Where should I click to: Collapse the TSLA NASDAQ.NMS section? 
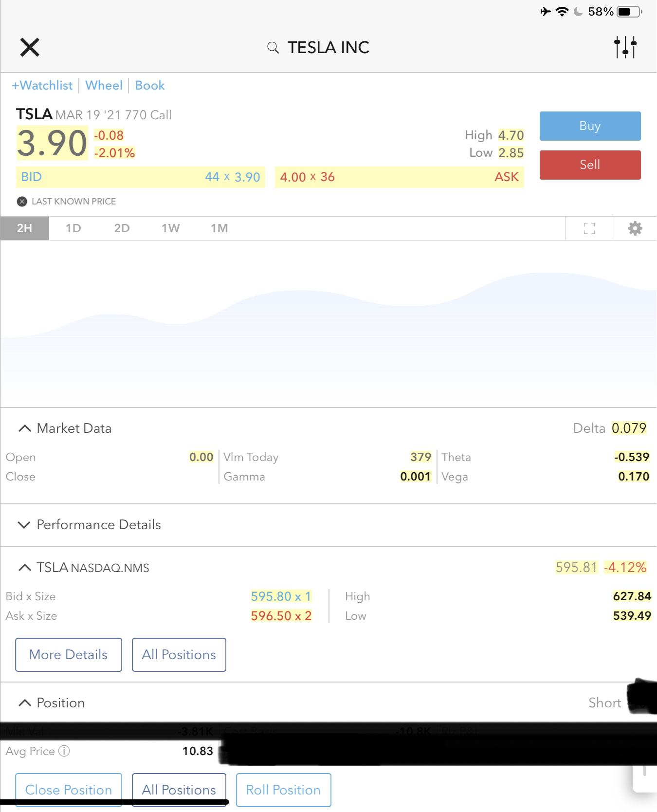pos(24,568)
